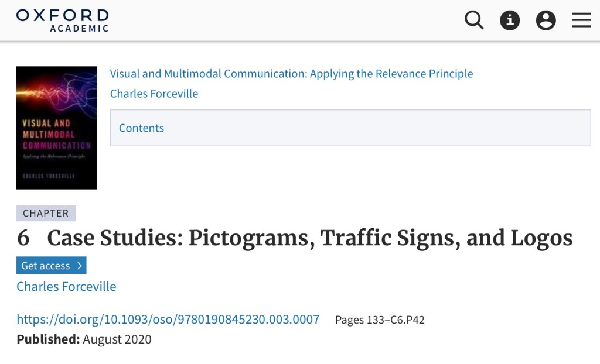
Task: Click the Pages 133–C6.P42 text
Action: coord(380,320)
